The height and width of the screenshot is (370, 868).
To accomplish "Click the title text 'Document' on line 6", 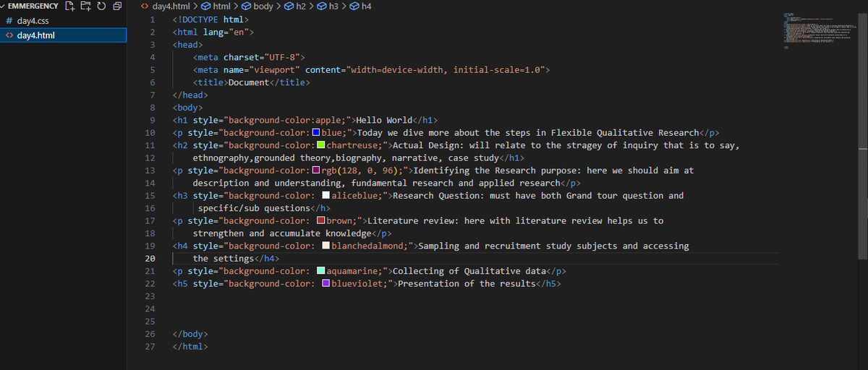I will (248, 82).
